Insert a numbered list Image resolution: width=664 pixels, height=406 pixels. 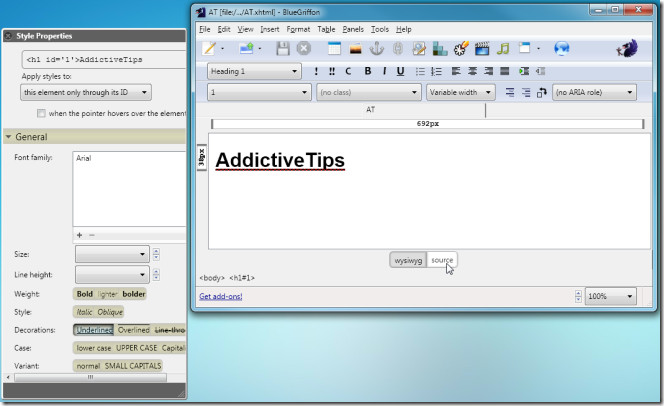[x=436, y=71]
